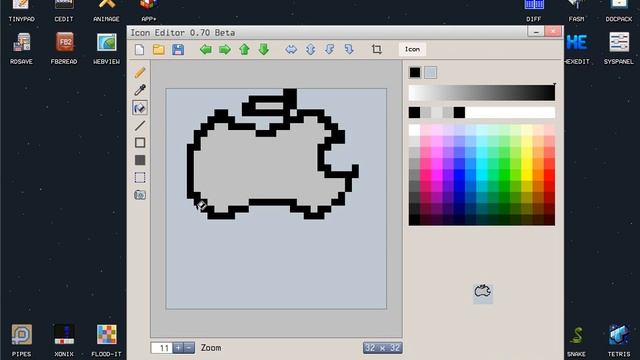
Task: Click the zoom value field showing 11
Action: click(x=162, y=348)
